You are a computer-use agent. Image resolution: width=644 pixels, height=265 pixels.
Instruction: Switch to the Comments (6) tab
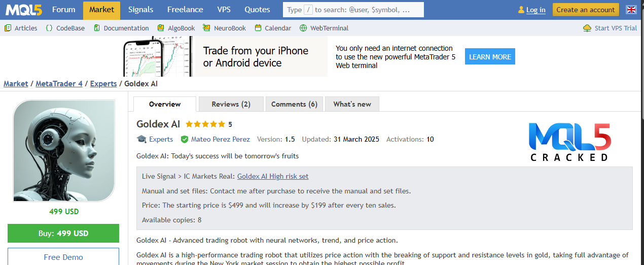click(294, 104)
